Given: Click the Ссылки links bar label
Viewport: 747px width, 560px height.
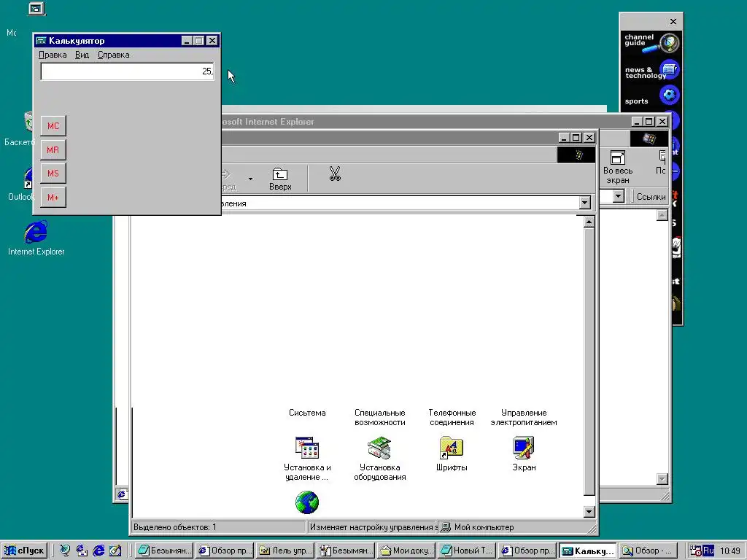Looking at the screenshot, I should coord(651,197).
